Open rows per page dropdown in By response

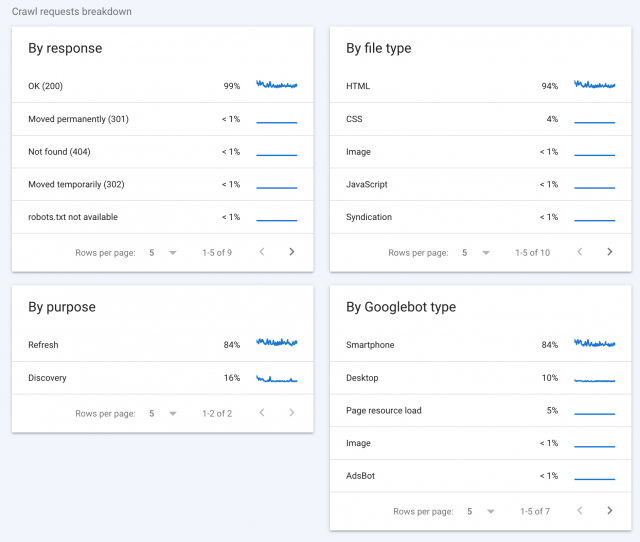162,253
